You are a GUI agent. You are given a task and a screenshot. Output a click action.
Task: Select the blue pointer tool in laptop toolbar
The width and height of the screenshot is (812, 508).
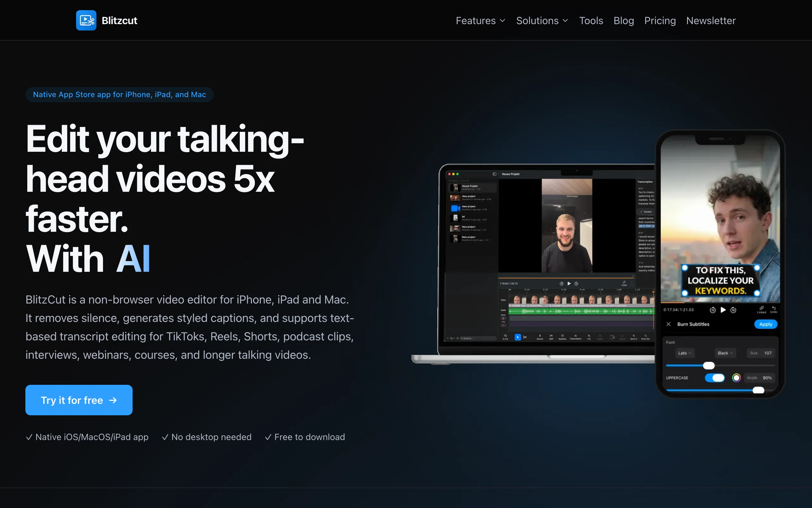click(518, 337)
